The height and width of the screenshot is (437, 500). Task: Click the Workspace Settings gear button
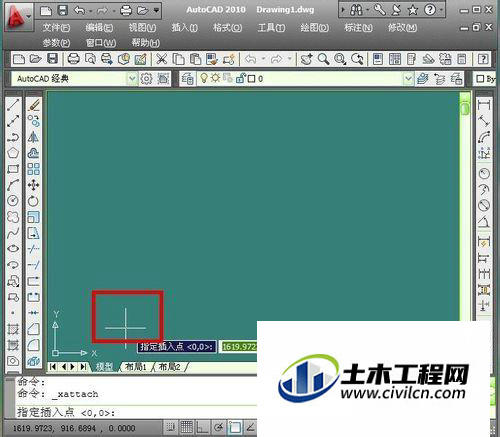click(x=146, y=79)
